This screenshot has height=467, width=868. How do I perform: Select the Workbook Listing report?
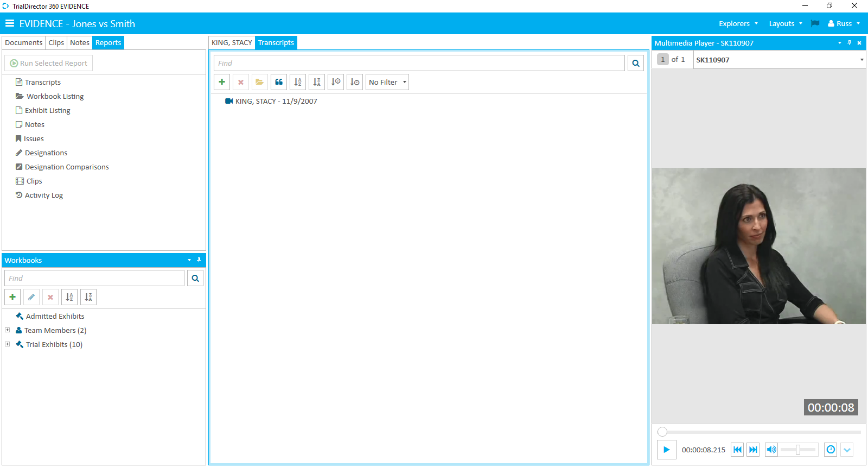click(49, 96)
